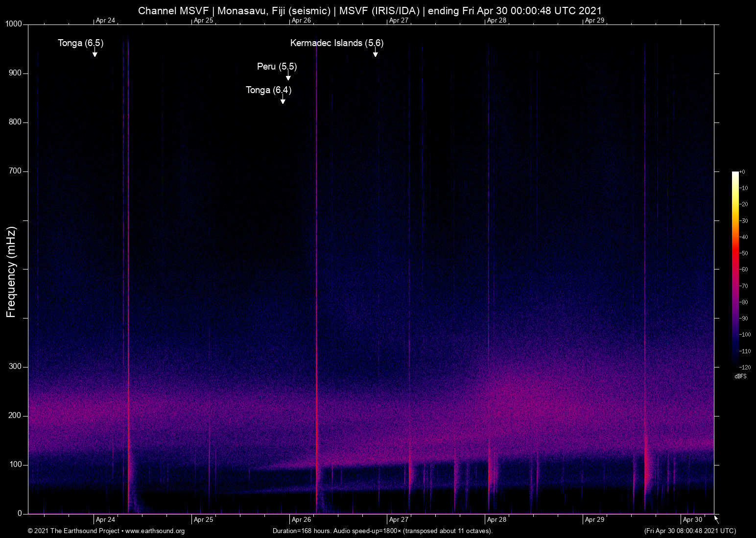Image resolution: width=756 pixels, height=538 pixels.
Task: Click the © 2021 The Earthsound Project text
Action: (73, 531)
